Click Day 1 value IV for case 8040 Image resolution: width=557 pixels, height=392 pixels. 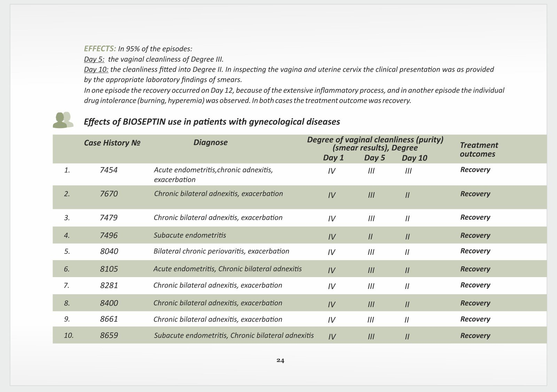pyautogui.click(x=331, y=252)
